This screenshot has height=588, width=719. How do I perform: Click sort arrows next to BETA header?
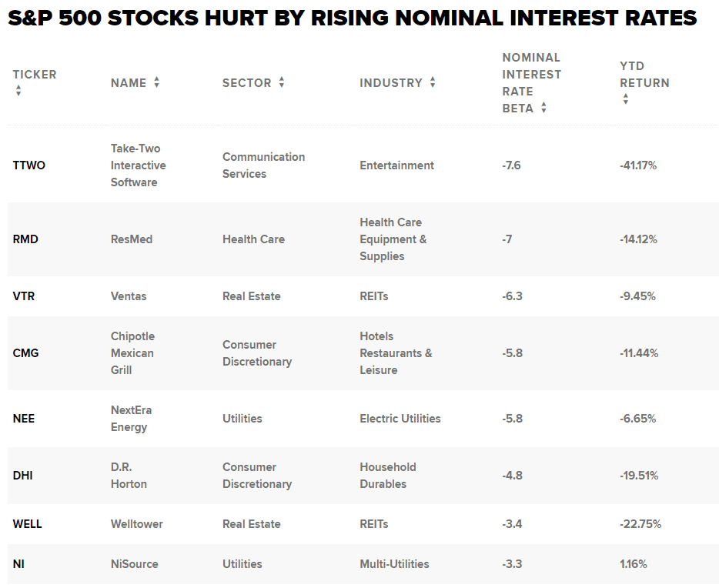point(543,108)
